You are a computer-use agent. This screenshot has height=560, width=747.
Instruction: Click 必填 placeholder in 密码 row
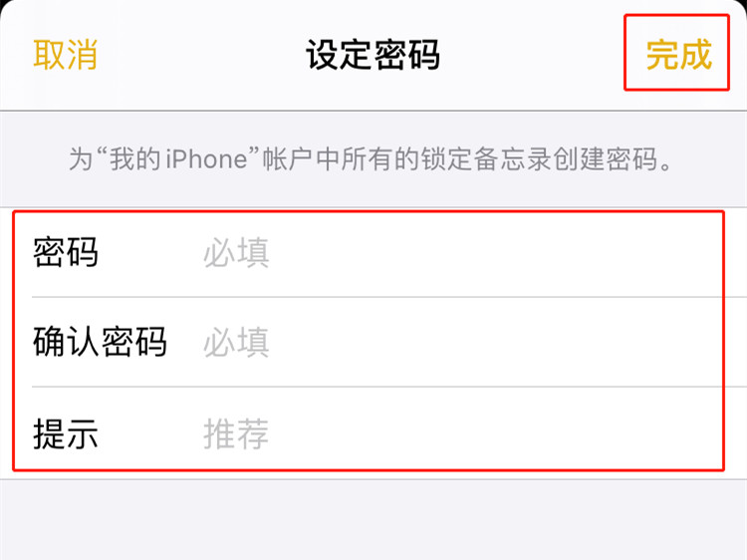coord(236,252)
